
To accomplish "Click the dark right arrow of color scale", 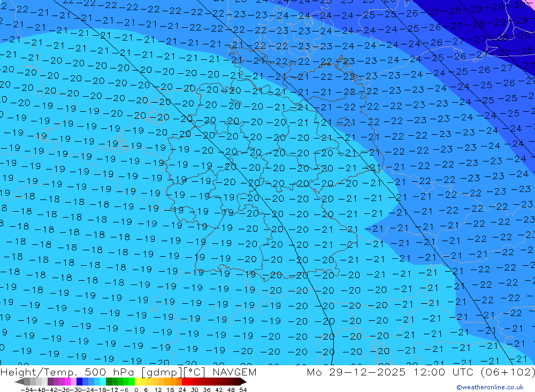I will (x=243, y=382).
